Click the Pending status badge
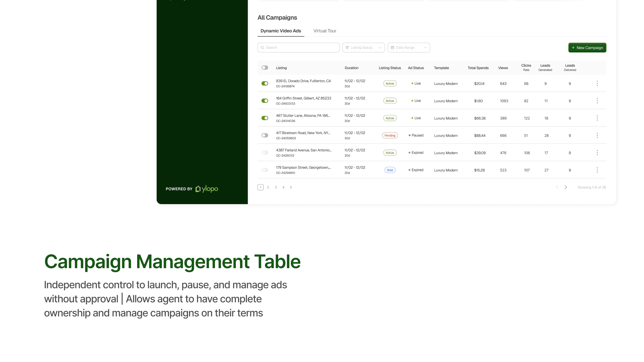Screen dimensions: 644x362 click(390, 135)
